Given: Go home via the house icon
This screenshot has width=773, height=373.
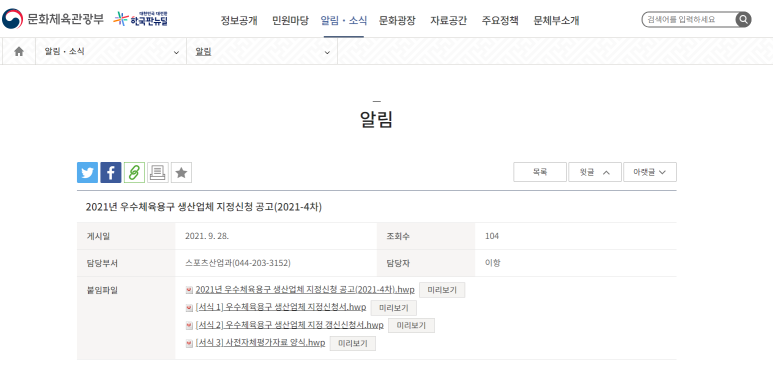Looking at the screenshot, I should click(x=19, y=51).
